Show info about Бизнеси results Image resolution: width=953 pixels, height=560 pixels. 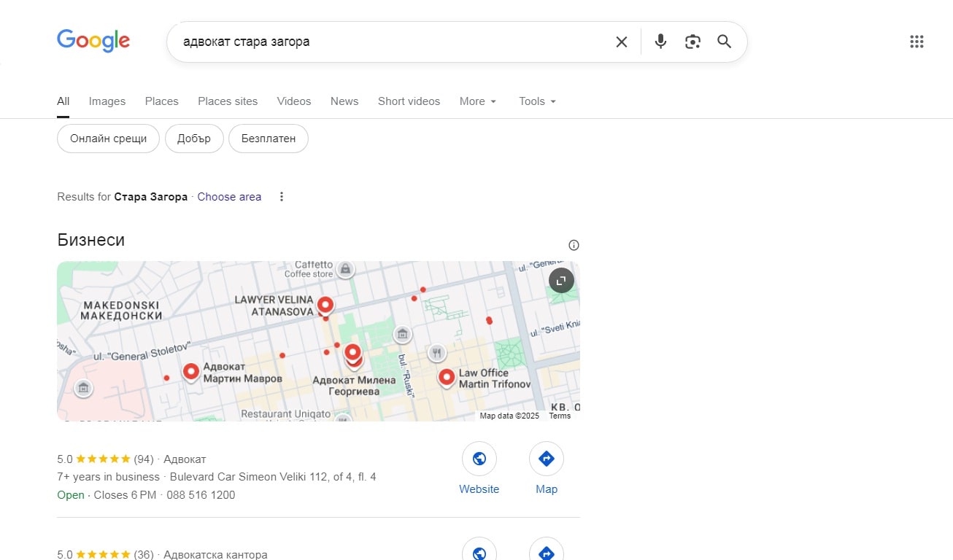574,245
